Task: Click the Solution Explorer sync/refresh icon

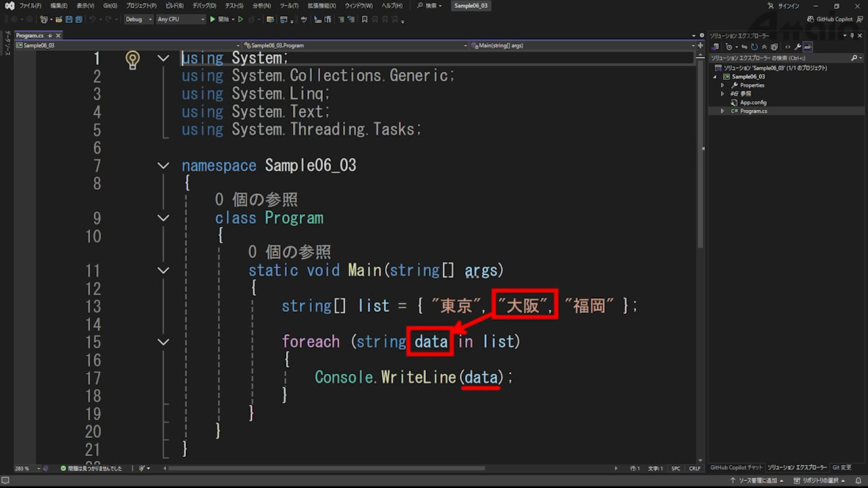Action: tap(754, 47)
